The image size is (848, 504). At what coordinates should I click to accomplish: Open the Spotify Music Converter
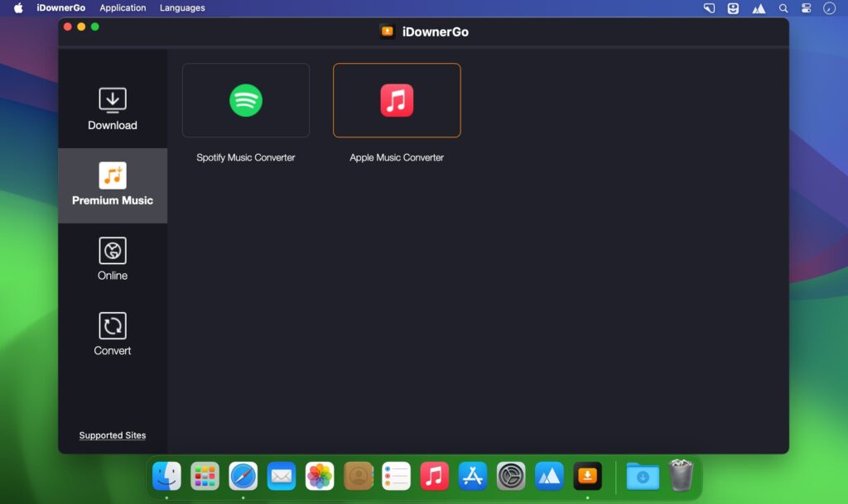245,100
